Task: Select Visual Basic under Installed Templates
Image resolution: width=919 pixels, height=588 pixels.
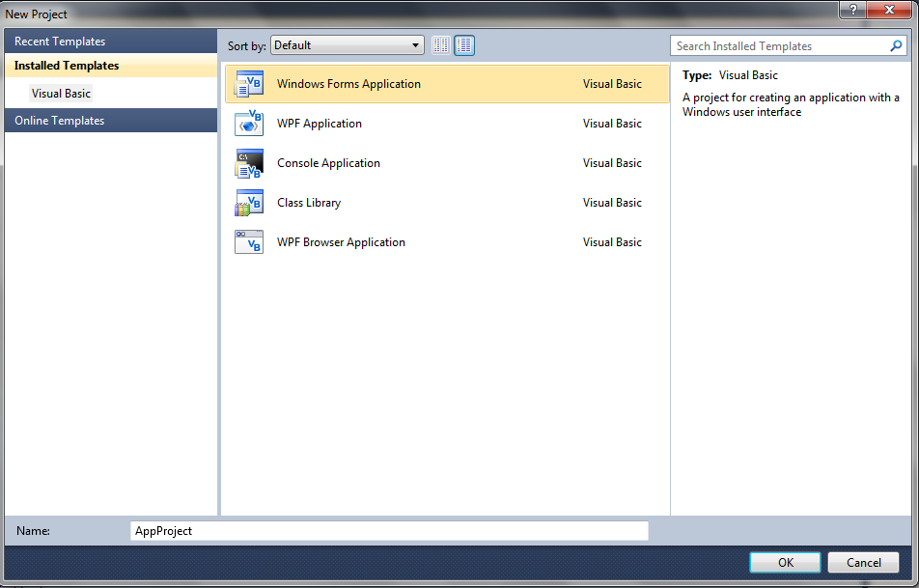Action: click(x=61, y=94)
